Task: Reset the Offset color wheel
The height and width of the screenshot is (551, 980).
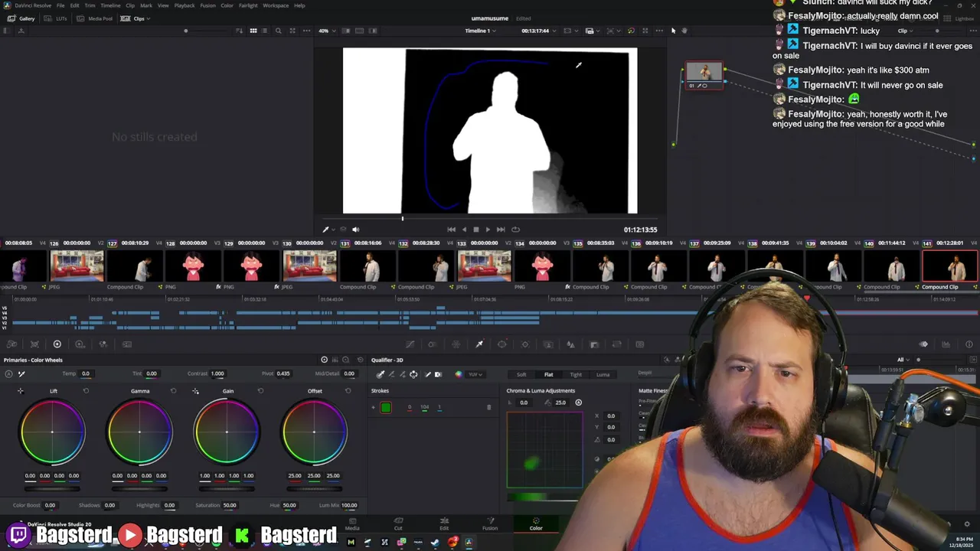Action: (348, 391)
